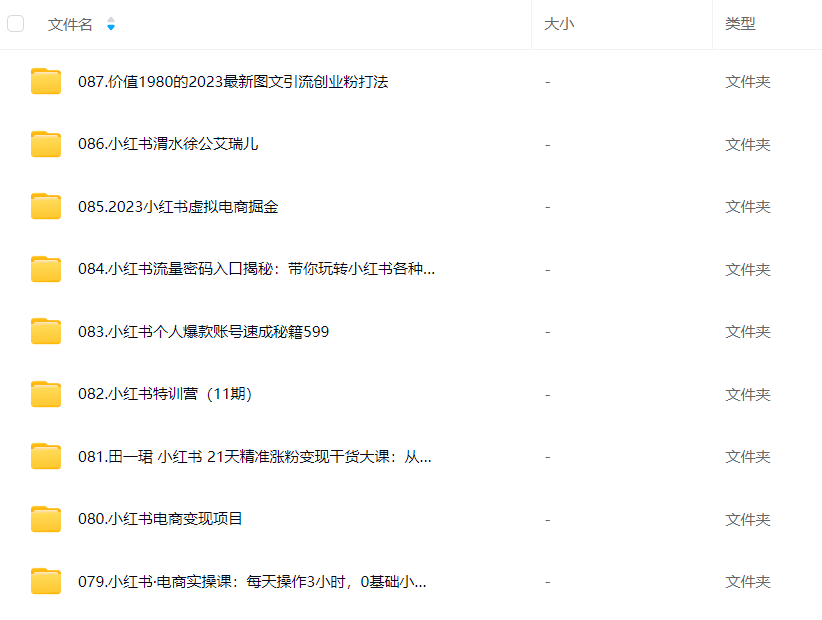Click the 文件夹 type cell in row 087
Image resolution: width=822 pixels, height=620 pixels.
748,82
